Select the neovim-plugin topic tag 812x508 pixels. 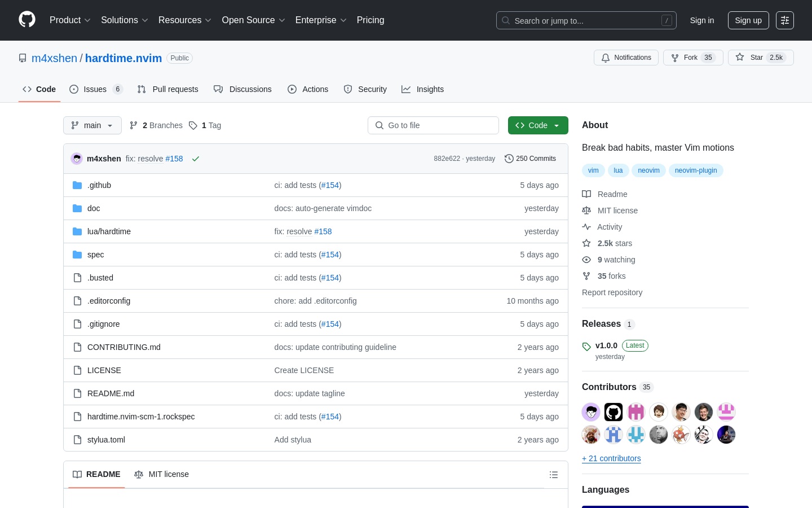pos(696,170)
